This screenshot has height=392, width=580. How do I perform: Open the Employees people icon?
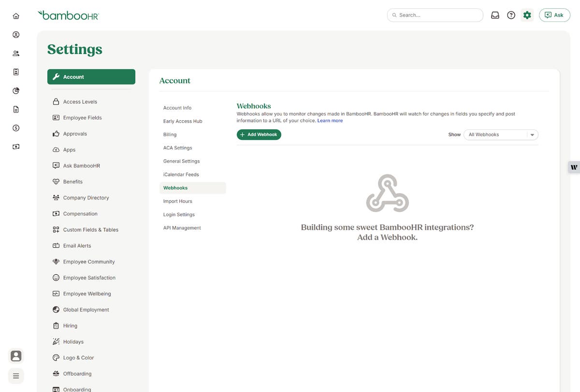point(15,53)
